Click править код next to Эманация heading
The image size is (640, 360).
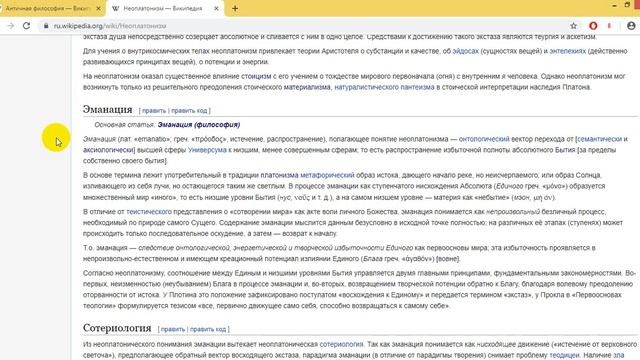(189, 111)
